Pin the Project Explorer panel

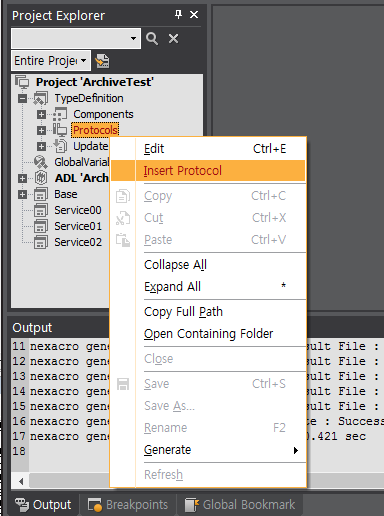point(178,14)
